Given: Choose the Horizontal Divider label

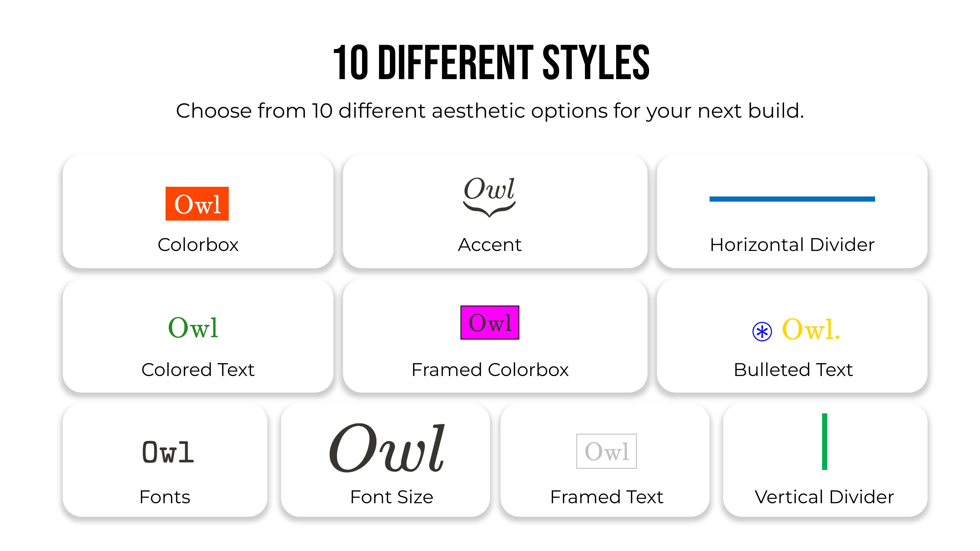Looking at the screenshot, I should coord(792,245).
